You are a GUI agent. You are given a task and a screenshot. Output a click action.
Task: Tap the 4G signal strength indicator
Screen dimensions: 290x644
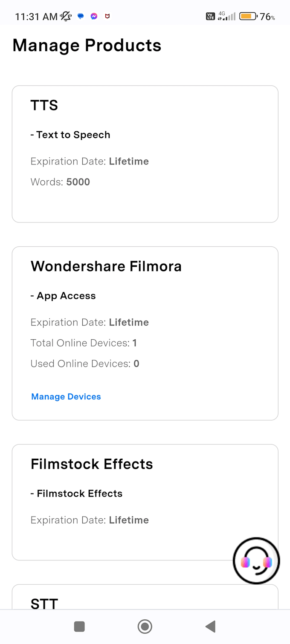pyautogui.click(x=226, y=16)
